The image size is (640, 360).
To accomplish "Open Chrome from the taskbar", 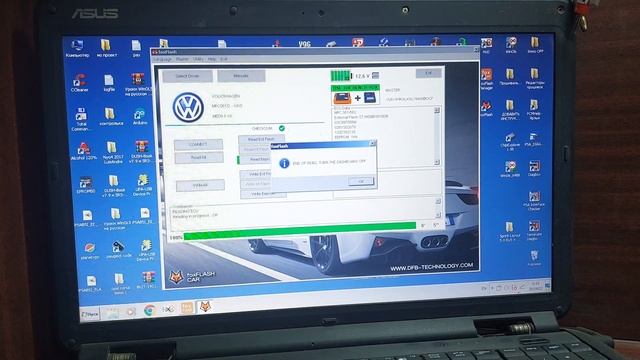I will [x=149, y=311].
